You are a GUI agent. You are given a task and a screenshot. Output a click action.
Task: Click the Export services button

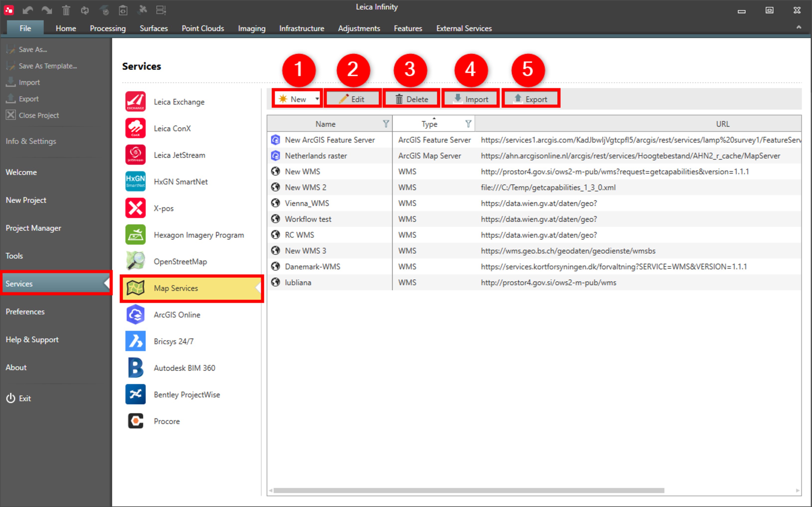(531, 99)
